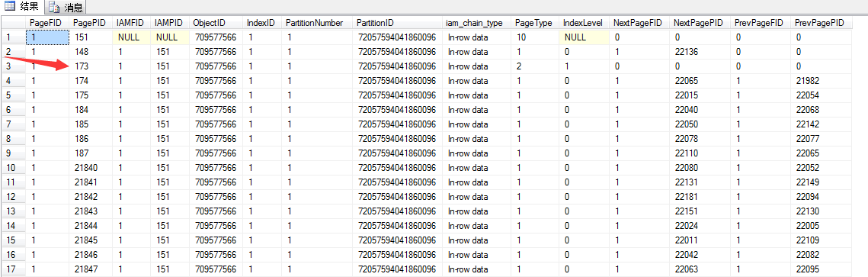This screenshot has width=868, height=277.
Task: Click PrevPagePID cell 22094
Action: tap(822, 197)
